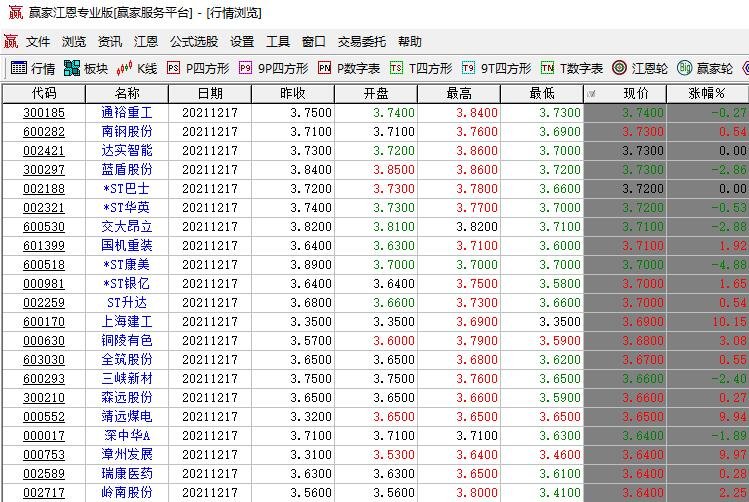This screenshot has height=502, width=749.
Task: Click 铜陵有色 high price 3.7900
Action: (x=477, y=341)
